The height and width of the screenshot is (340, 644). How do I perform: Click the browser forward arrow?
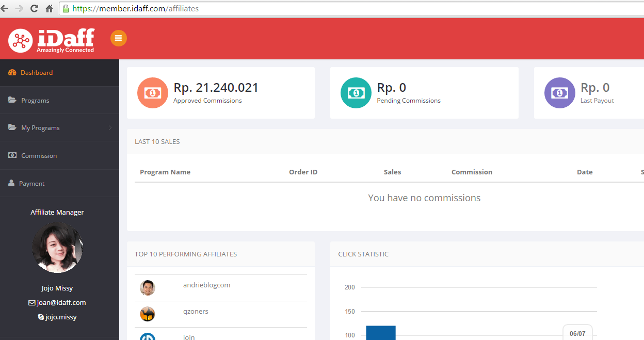(20, 8)
